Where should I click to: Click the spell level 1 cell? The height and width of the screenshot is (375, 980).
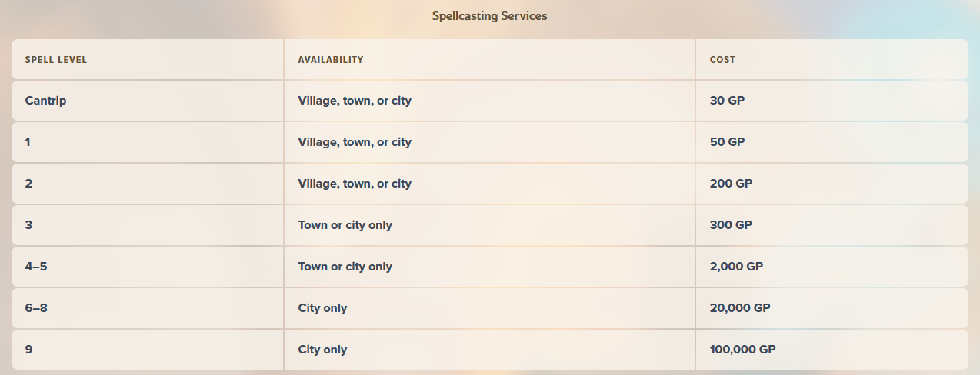pyautogui.click(x=148, y=142)
